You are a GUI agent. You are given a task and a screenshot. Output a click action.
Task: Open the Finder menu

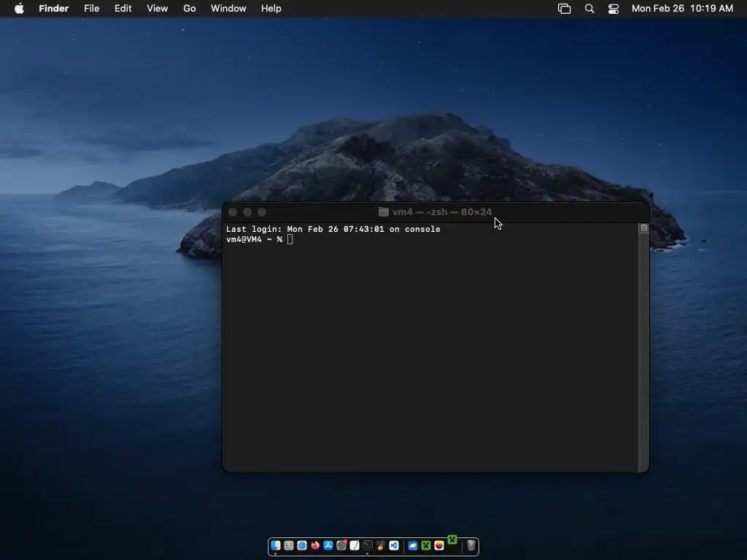click(53, 8)
